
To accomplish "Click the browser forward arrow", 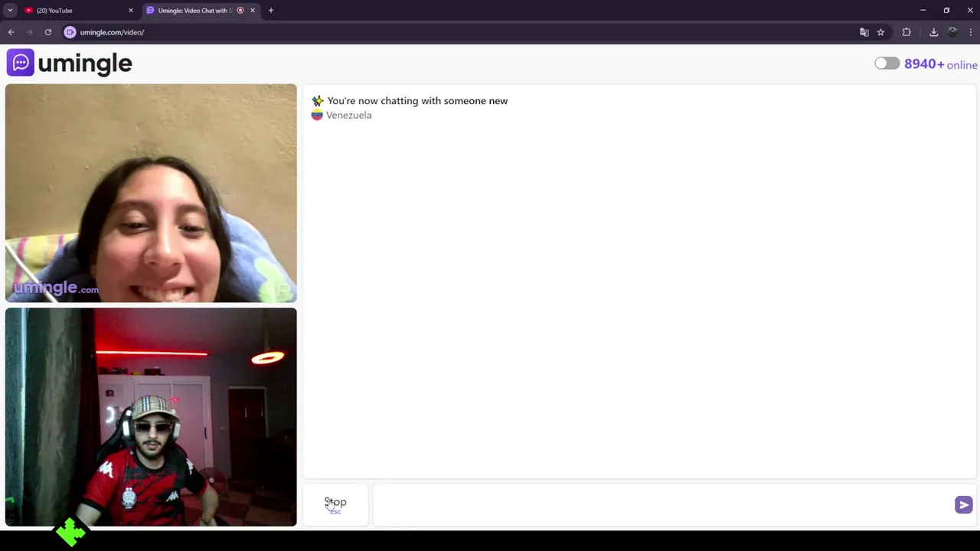I will click(x=29, y=32).
